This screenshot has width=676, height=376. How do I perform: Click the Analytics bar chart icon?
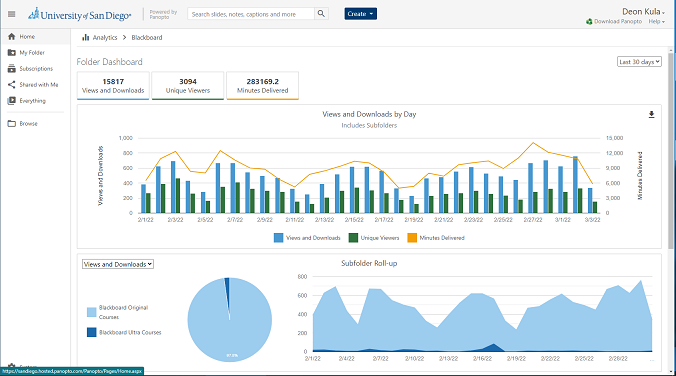pos(85,38)
